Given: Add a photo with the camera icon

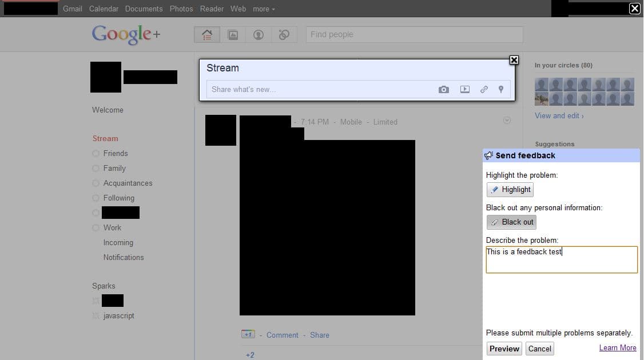Looking at the screenshot, I should [444, 90].
